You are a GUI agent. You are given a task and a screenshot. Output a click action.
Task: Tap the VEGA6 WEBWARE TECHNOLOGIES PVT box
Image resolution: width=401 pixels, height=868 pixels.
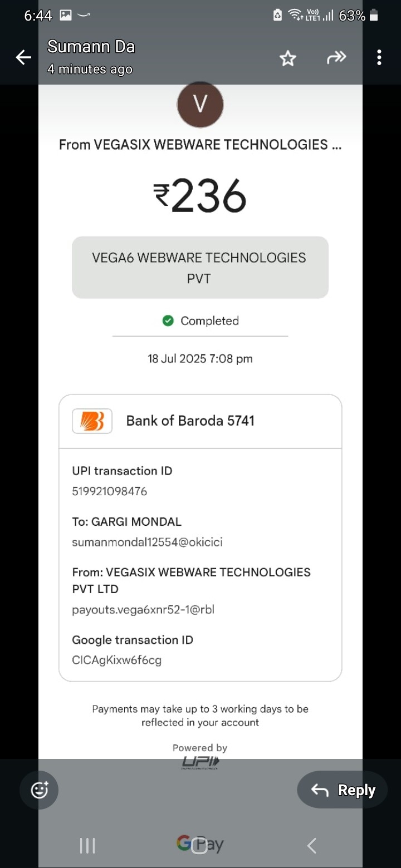pos(200,267)
